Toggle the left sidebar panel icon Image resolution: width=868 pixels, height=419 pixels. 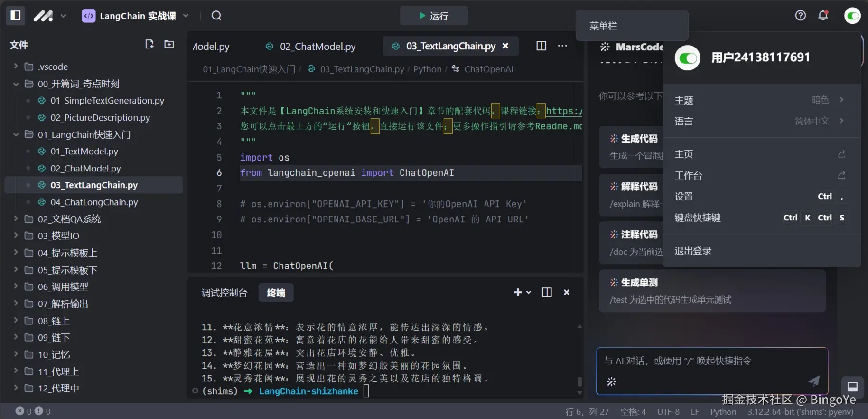[x=15, y=16]
